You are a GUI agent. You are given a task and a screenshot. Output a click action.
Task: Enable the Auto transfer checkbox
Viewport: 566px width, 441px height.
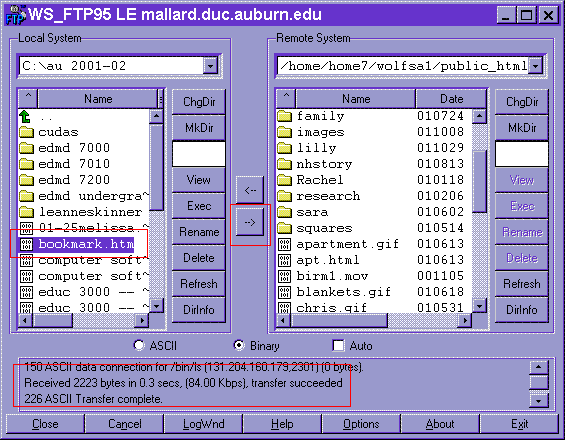338,346
